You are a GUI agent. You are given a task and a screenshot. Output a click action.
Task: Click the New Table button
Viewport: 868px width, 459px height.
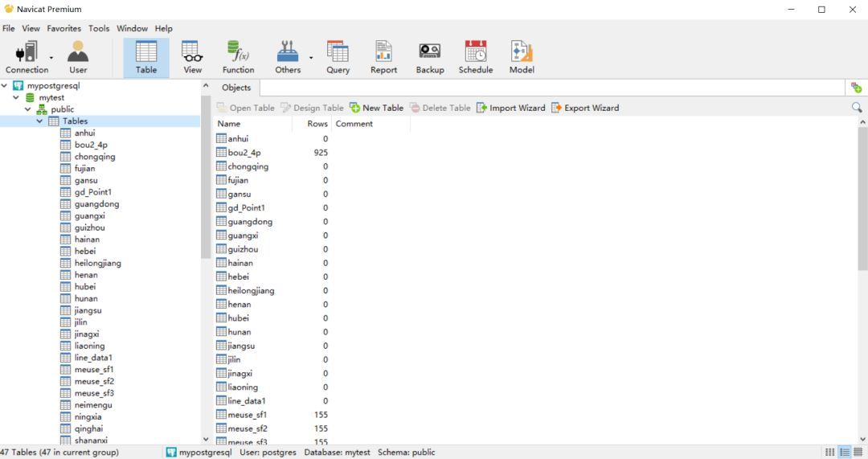(x=376, y=108)
